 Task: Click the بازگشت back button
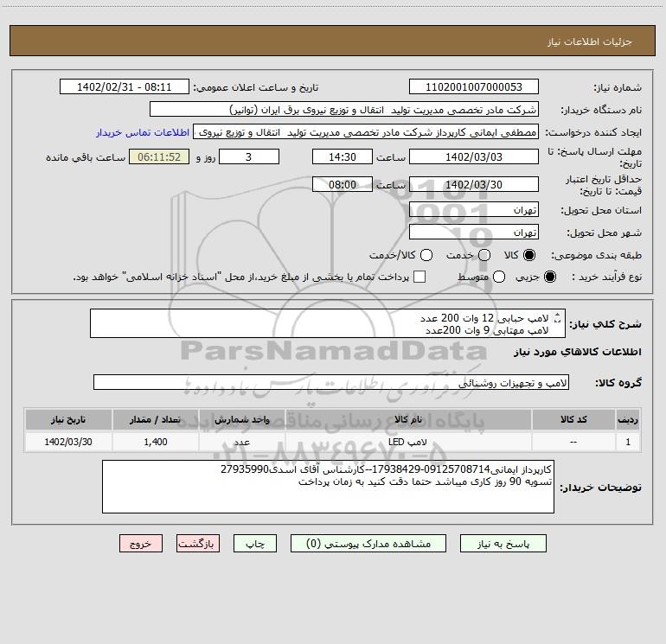point(198,544)
